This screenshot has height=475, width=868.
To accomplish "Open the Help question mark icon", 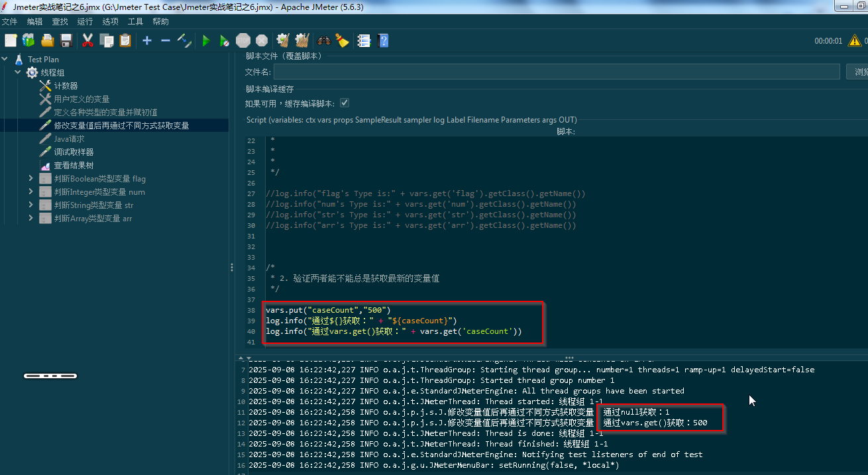I will [x=382, y=40].
